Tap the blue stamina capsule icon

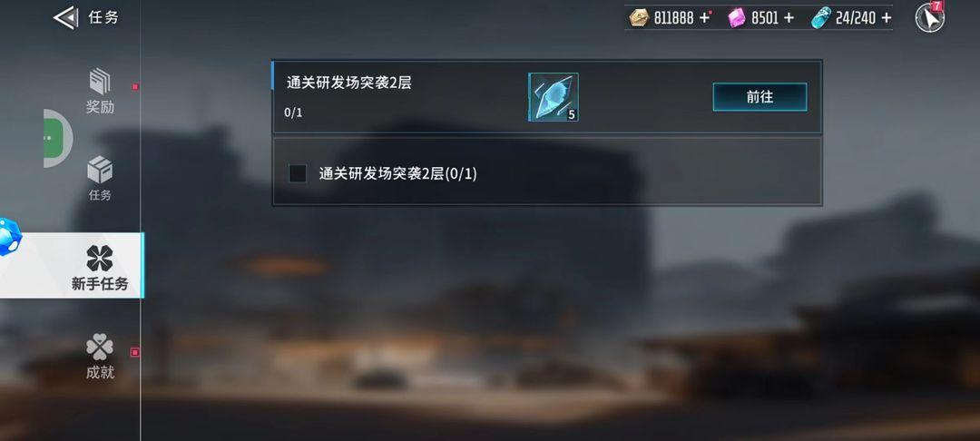point(821,17)
